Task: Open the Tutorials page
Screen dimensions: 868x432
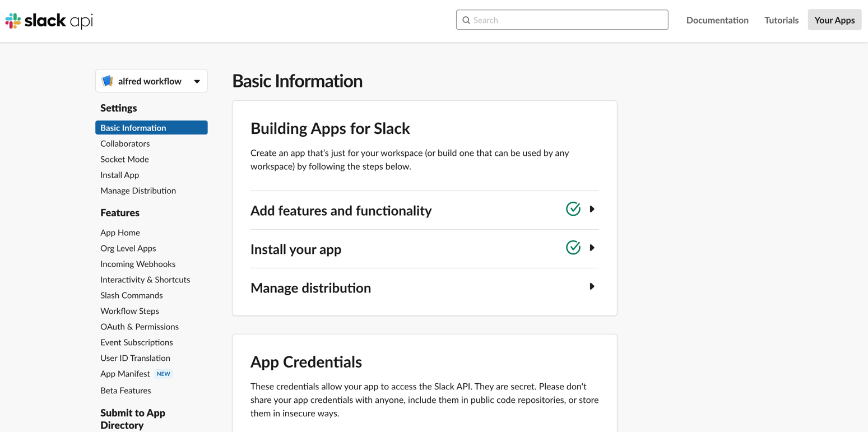Action: 781,20
